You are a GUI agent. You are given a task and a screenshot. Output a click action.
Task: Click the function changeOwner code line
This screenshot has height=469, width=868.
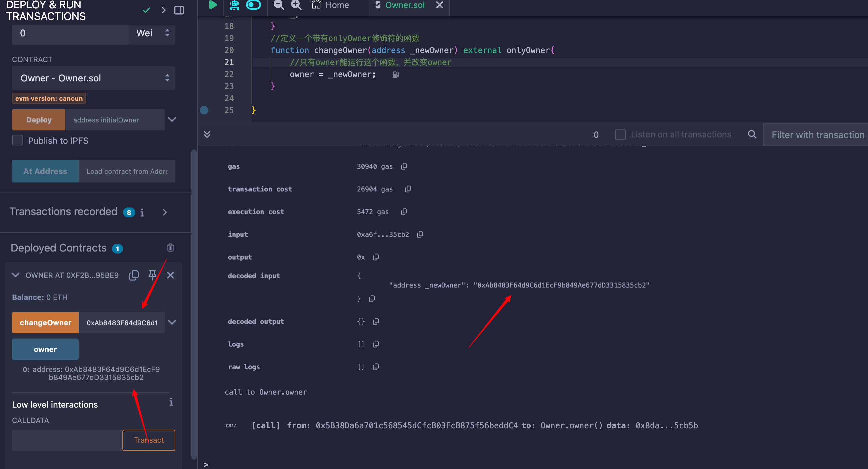tap(413, 50)
